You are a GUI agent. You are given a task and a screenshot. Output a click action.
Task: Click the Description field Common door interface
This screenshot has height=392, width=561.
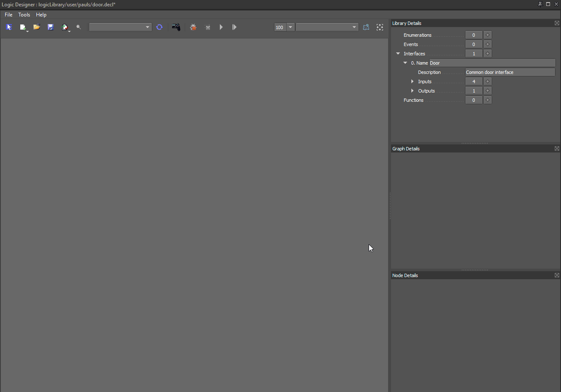[510, 72]
